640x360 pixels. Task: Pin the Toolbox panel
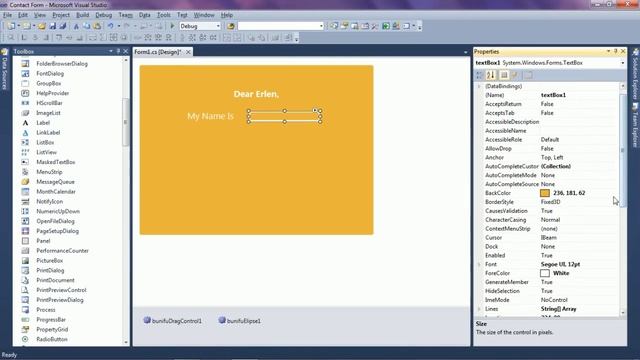point(118,51)
